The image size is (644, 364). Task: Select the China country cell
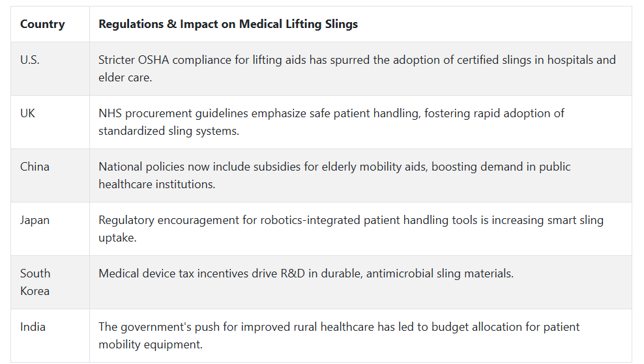coord(50,175)
